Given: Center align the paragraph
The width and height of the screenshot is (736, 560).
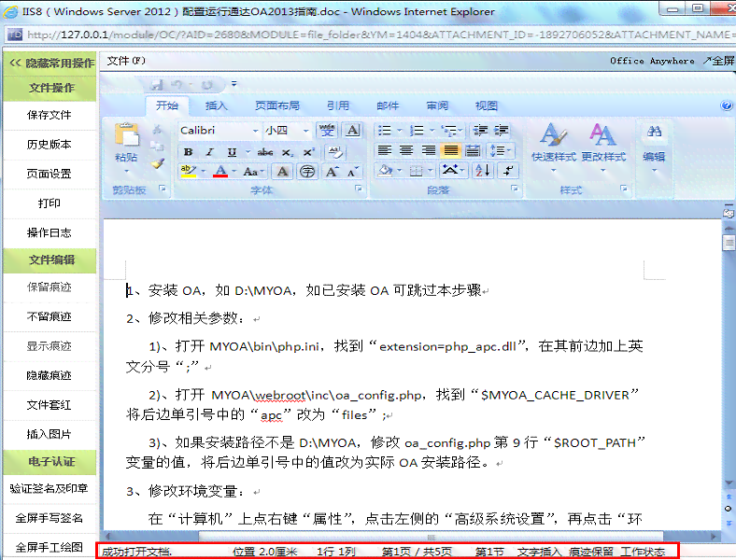Looking at the screenshot, I should click(x=406, y=150).
